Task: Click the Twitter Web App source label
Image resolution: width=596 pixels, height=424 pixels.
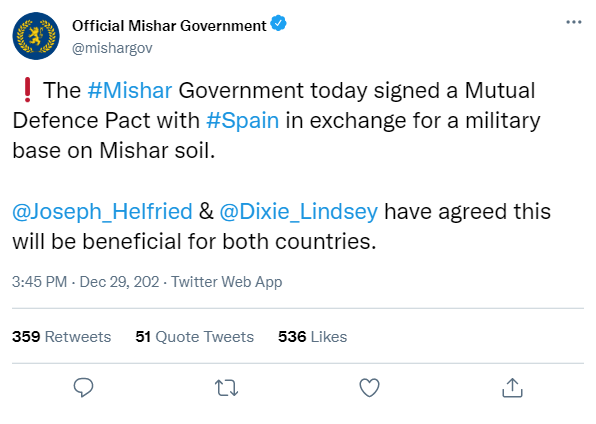Action: 227,282
